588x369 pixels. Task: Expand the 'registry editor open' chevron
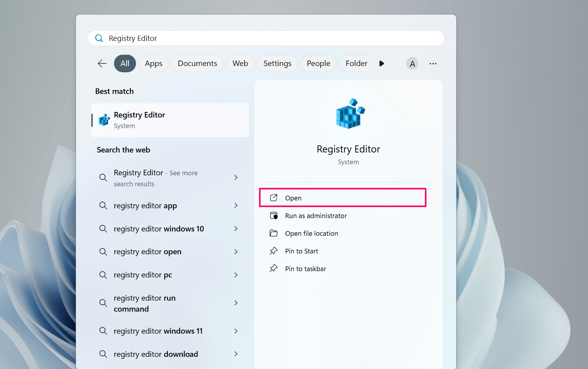point(236,252)
